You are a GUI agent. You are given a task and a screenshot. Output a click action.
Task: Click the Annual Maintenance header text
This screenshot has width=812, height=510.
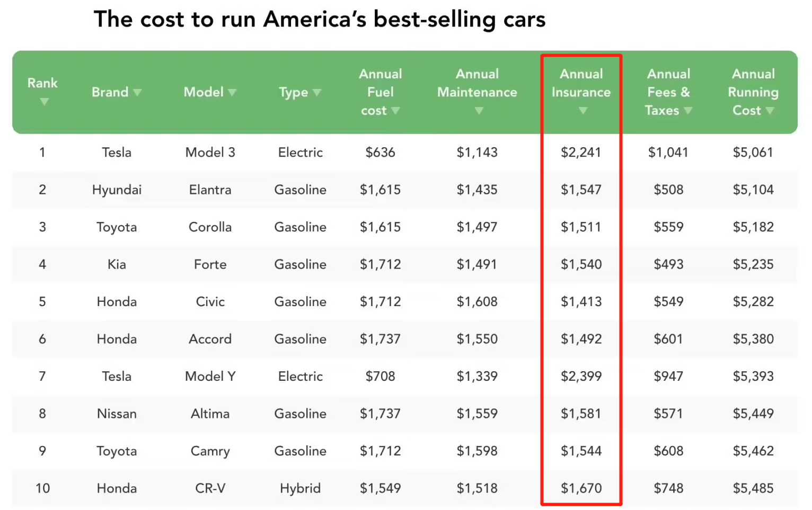[x=477, y=83]
